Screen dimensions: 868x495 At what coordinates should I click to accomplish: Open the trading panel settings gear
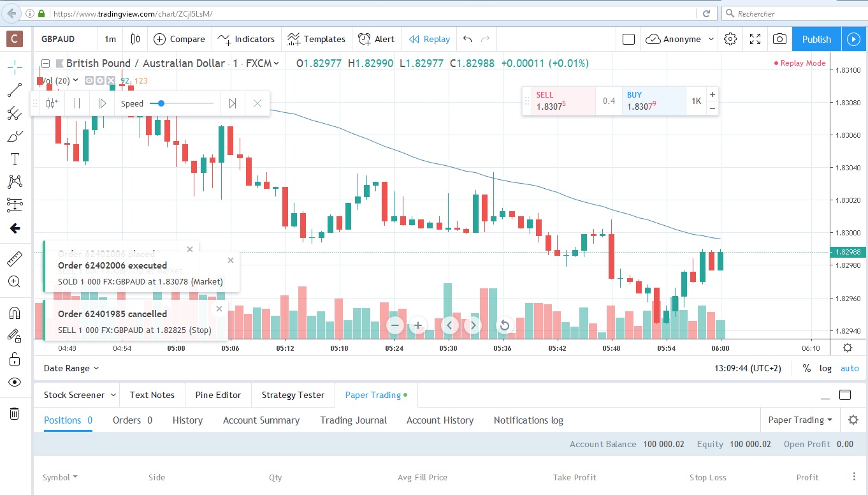pyautogui.click(x=853, y=420)
